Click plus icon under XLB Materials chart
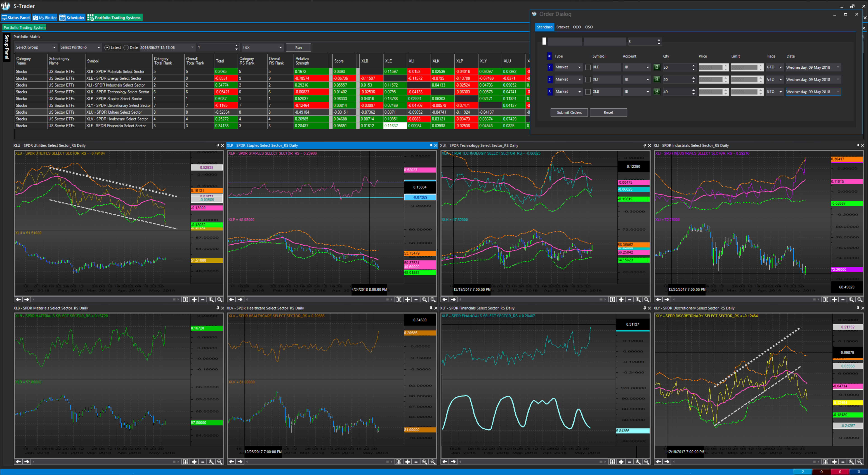Screen dimensions: 868x475 click(194, 461)
